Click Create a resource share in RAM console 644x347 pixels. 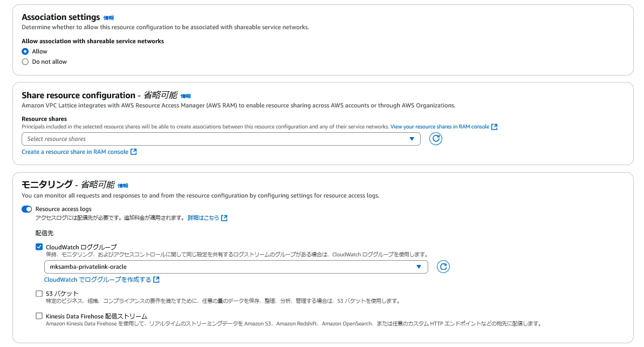coord(75,152)
